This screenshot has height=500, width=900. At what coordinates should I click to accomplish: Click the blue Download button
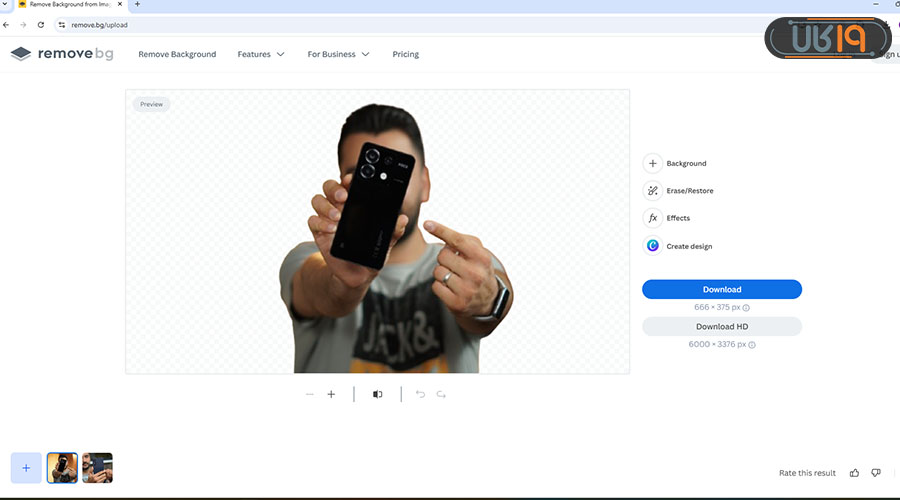pyautogui.click(x=721, y=289)
